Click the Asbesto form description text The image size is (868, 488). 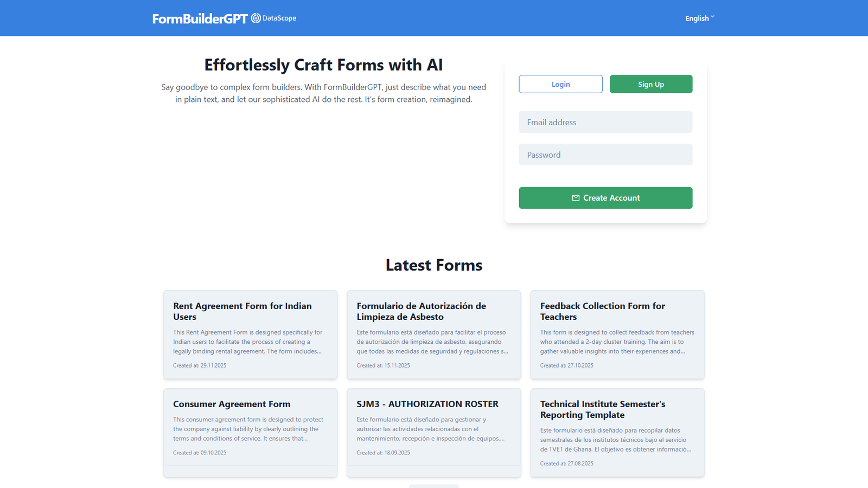(432, 342)
